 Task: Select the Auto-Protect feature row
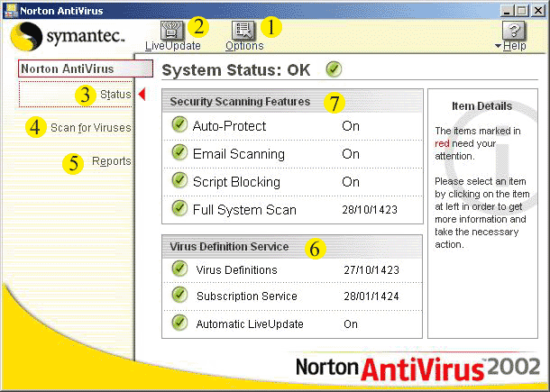[x=292, y=126]
